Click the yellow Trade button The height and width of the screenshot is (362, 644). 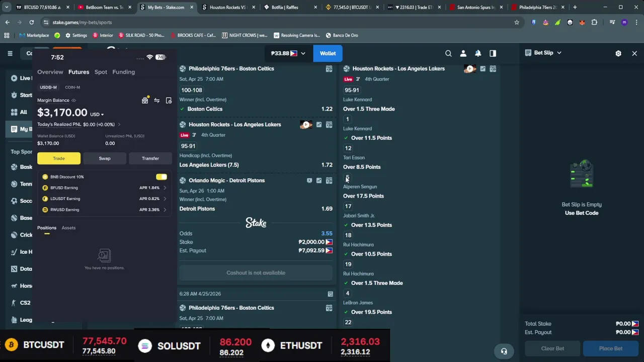(59, 158)
